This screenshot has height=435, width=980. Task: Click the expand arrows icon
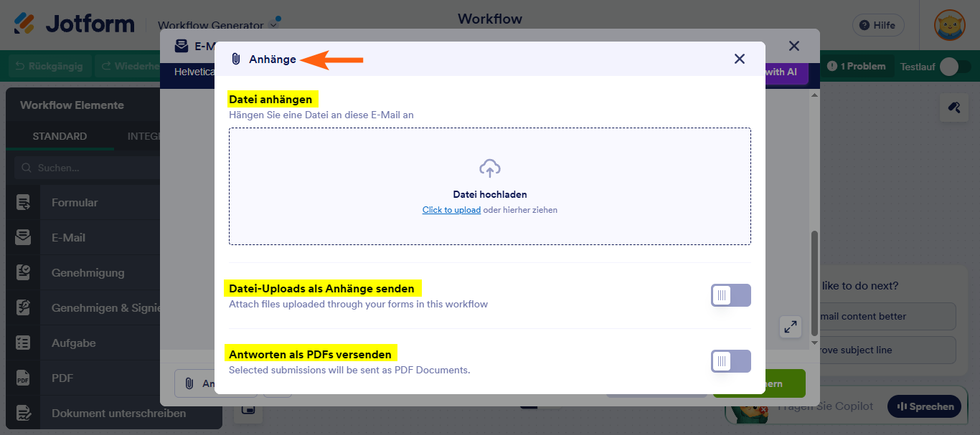coord(791,327)
